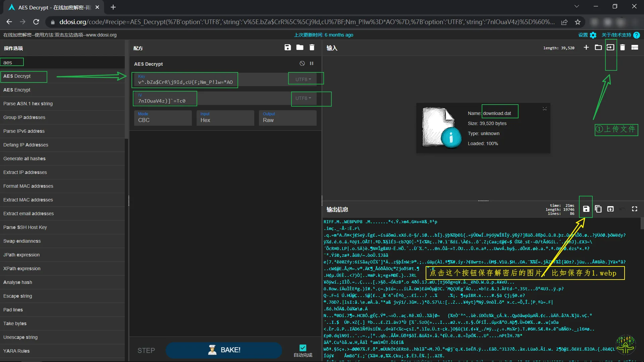Toggle the auto bake checkbox
This screenshot has width=644, height=362.
[303, 348]
